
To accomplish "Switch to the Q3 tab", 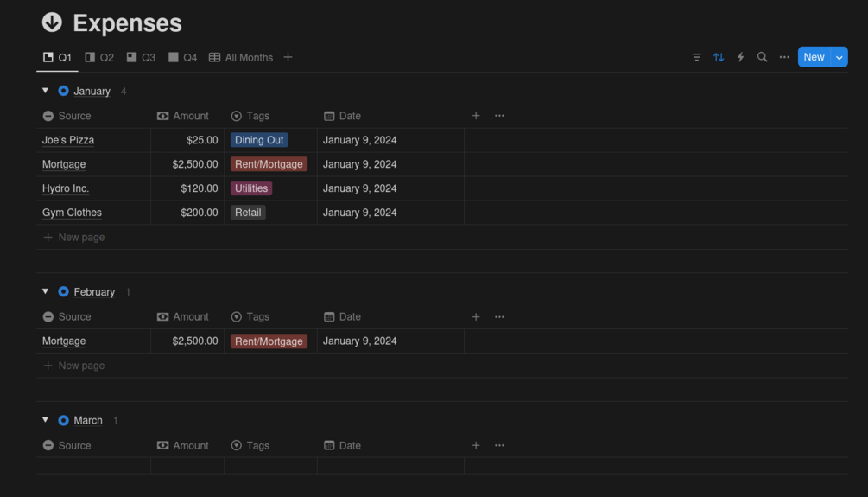I will (x=141, y=57).
